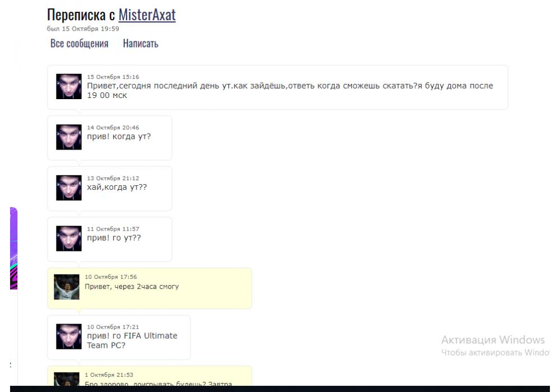Click message text 'прив! го ут??'

[x=114, y=238]
